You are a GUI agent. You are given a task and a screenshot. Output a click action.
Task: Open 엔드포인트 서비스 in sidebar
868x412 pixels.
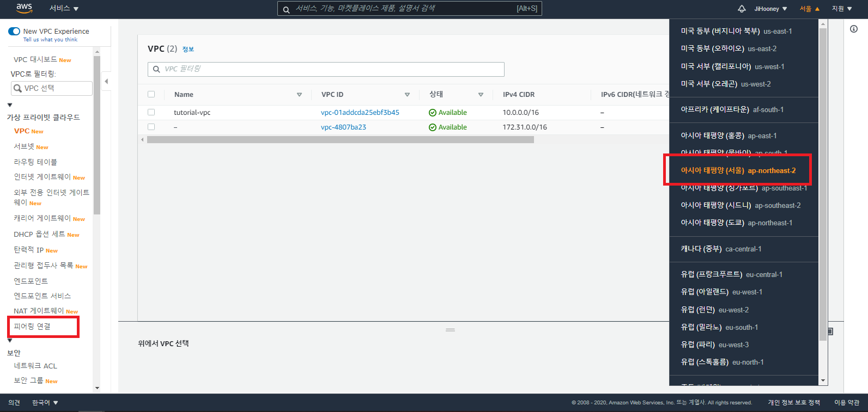[x=43, y=296]
